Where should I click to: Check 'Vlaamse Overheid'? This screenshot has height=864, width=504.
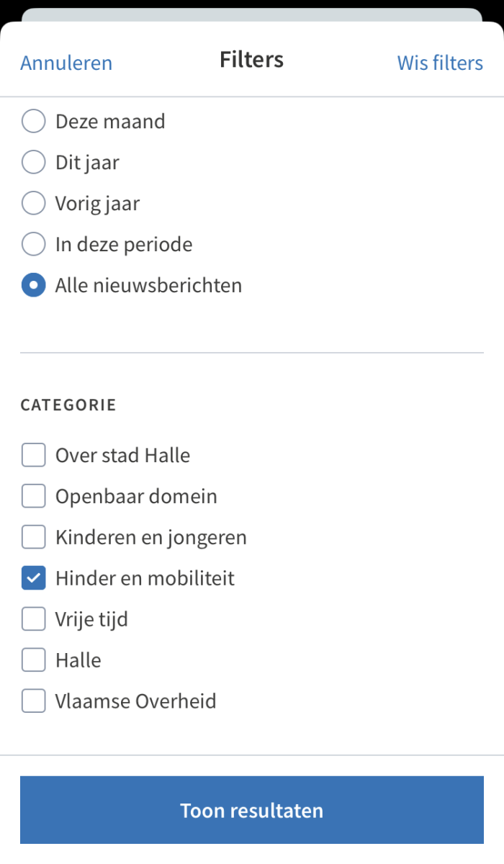click(x=32, y=701)
